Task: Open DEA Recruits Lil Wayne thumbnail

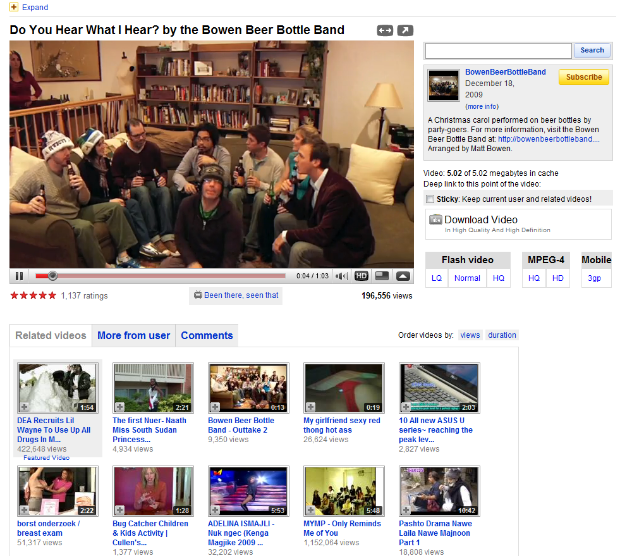Action: tap(57, 388)
